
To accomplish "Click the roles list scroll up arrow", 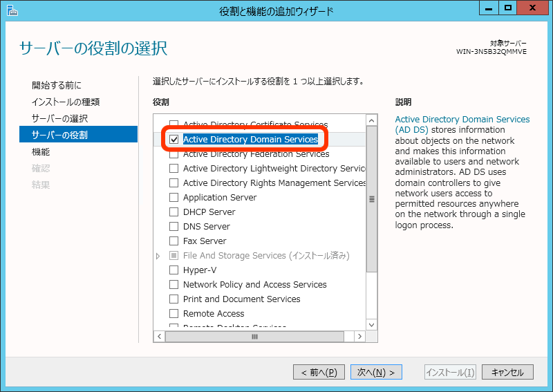I will [x=371, y=121].
